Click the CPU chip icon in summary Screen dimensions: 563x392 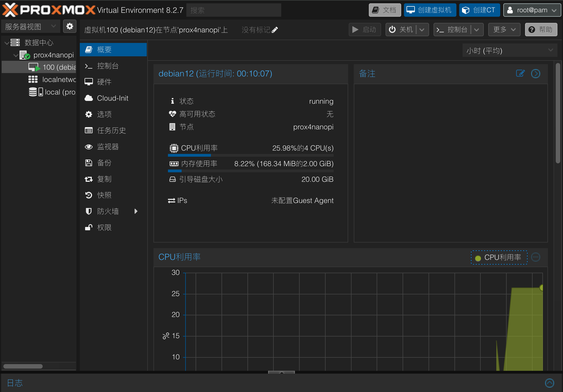click(174, 148)
